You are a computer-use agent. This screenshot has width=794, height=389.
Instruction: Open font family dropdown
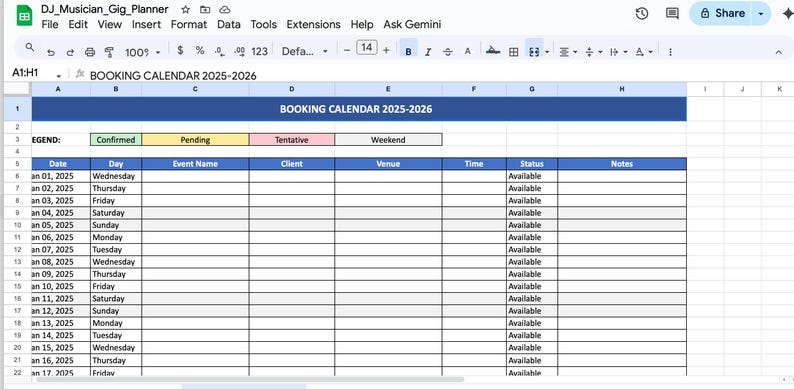[305, 51]
